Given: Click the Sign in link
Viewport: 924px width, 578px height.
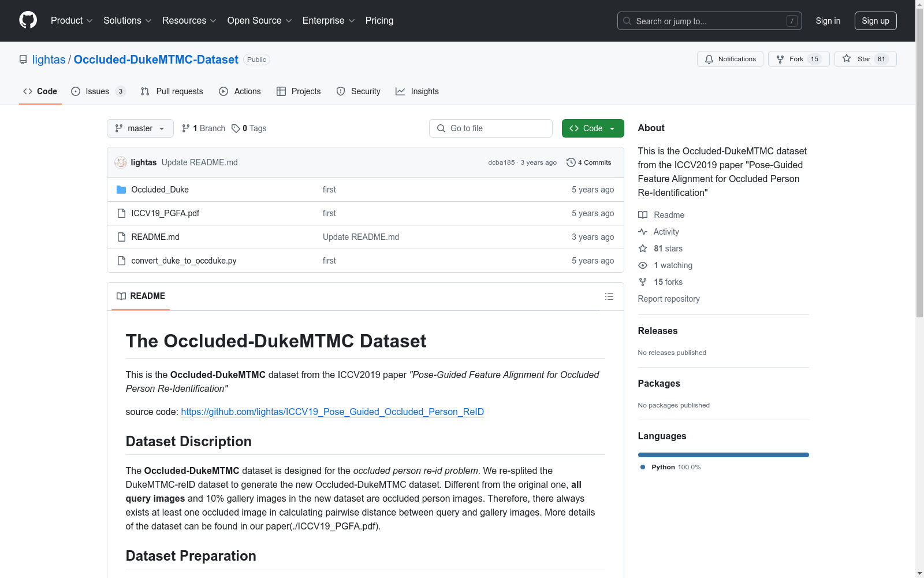Looking at the screenshot, I should tap(828, 21).
